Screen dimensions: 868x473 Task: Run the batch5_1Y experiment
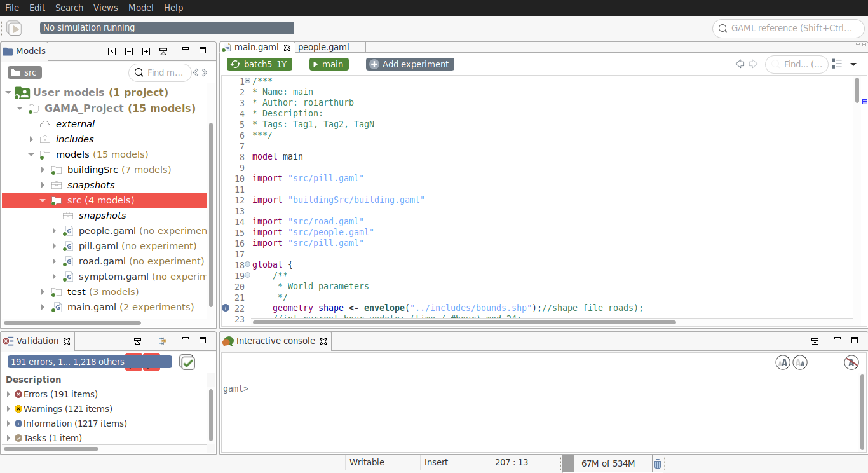259,64
